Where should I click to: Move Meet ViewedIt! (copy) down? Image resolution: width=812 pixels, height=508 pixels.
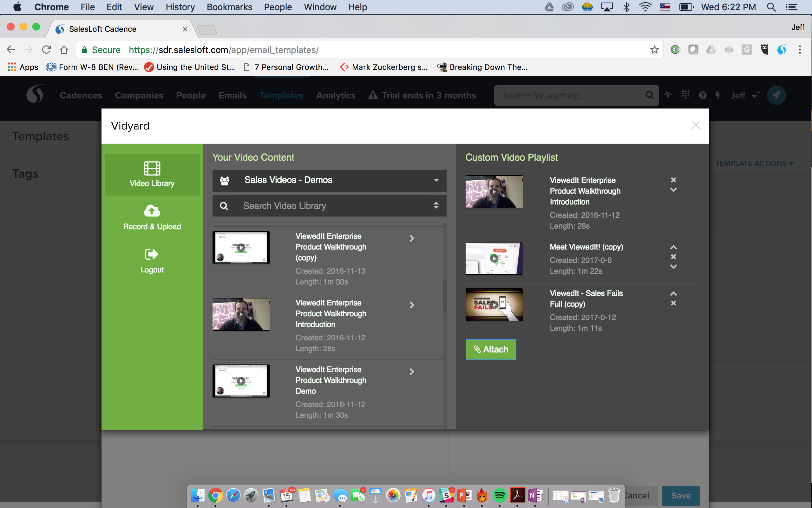coord(673,266)
